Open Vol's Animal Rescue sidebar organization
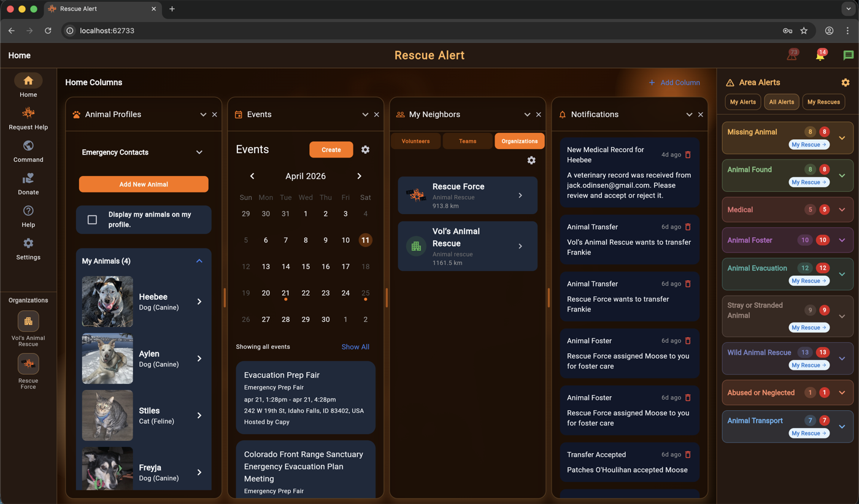 (28, 321)
